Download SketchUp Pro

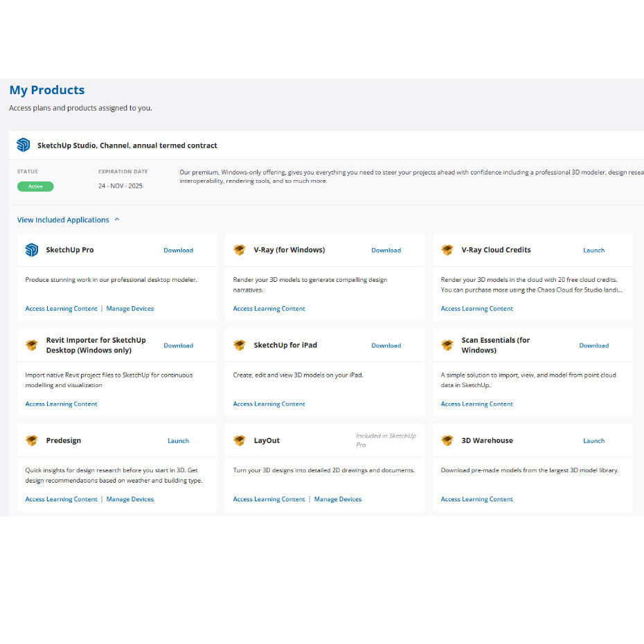coord(178,250)
